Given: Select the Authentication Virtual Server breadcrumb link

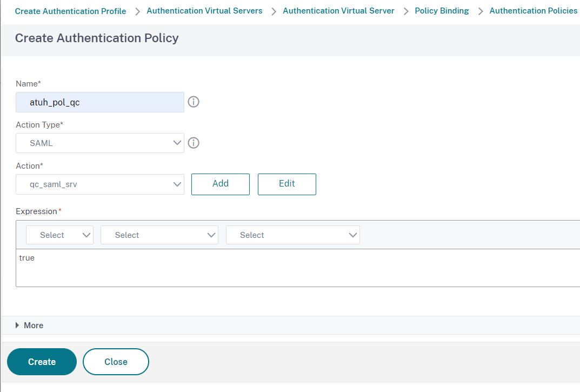Looking at the screenshot, I should (x=338, y=10).
